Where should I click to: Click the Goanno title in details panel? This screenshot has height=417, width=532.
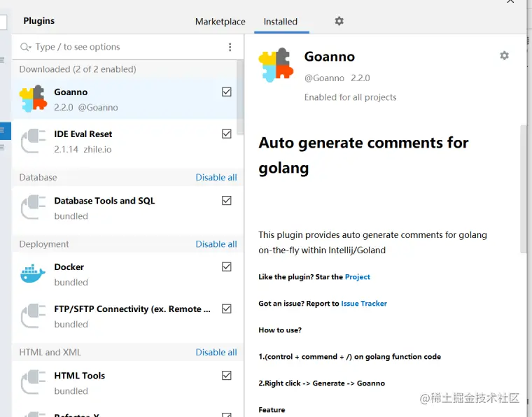(x=330, y=57)
